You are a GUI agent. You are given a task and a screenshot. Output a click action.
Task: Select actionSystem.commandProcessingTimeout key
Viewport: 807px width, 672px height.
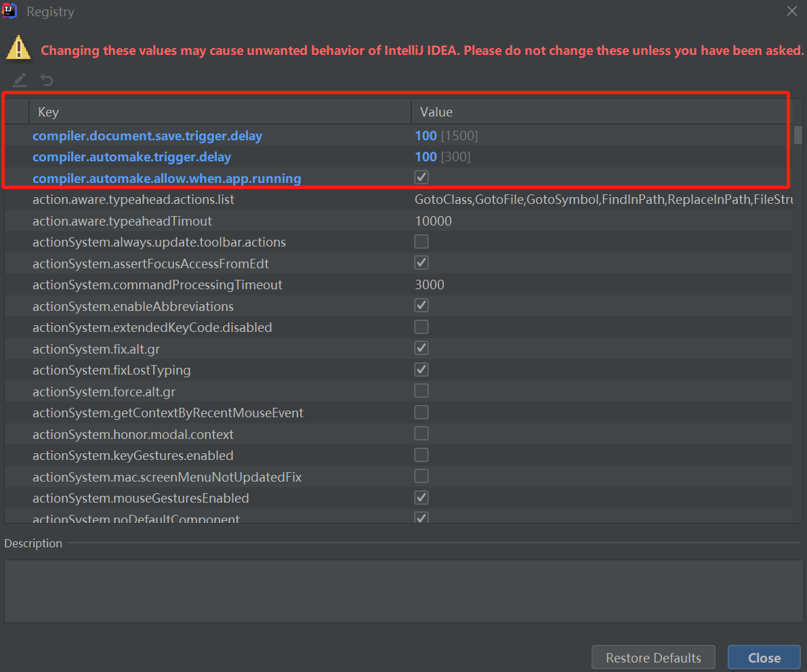pyautogui.click(x=157, y=285)
